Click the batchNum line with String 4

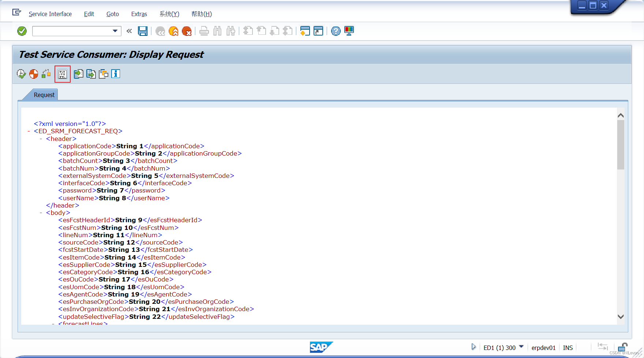point(114,168)
